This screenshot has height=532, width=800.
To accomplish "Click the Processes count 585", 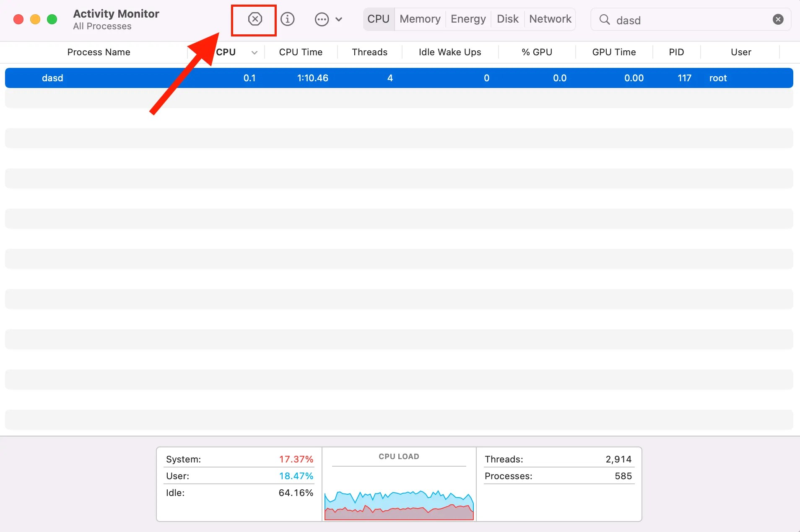I will [623, 476].
